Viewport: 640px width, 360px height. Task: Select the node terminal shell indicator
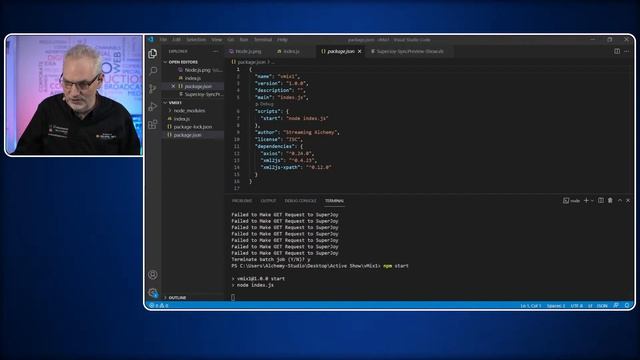pos(571,200)
